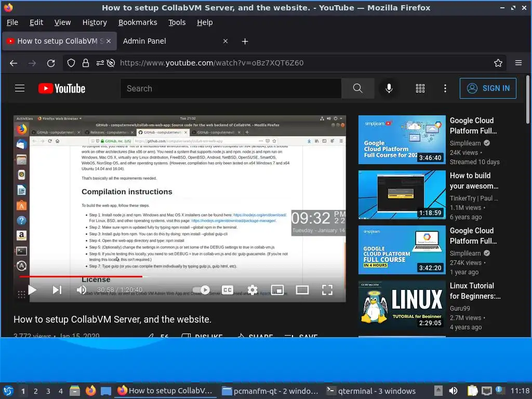This screenshot has width=532, height=399.
Task: Bookmark this page with the star icon
Action: tap(498, 63)
